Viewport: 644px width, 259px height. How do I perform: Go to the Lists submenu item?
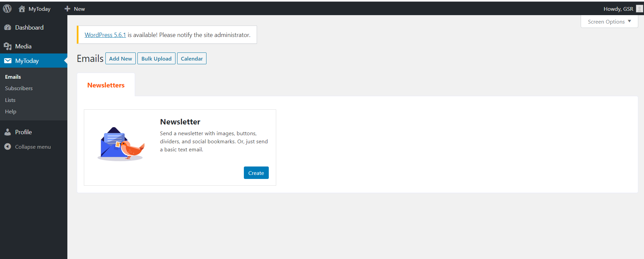[10, 100]
